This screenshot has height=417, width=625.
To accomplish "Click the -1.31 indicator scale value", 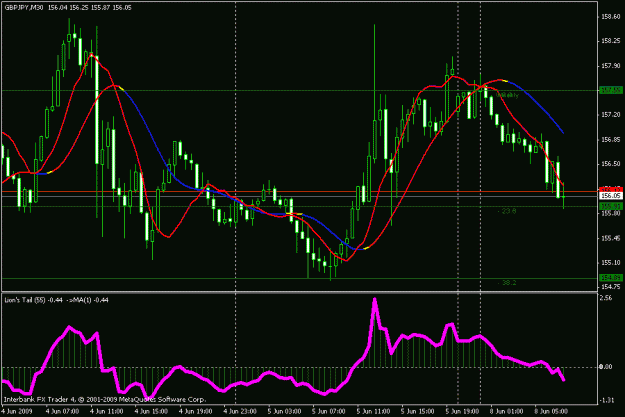I will click(x=606, y=400).
